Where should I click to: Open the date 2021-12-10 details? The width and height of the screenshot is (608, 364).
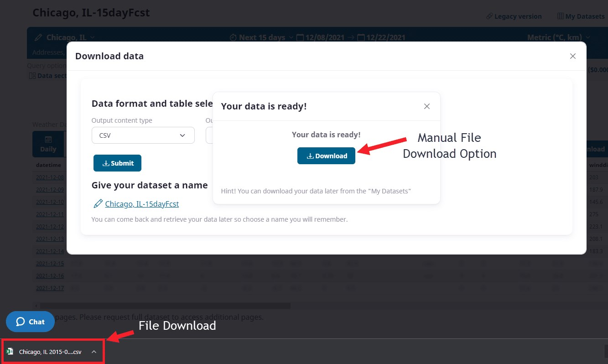pyautogui.click(x=50, y=202)
